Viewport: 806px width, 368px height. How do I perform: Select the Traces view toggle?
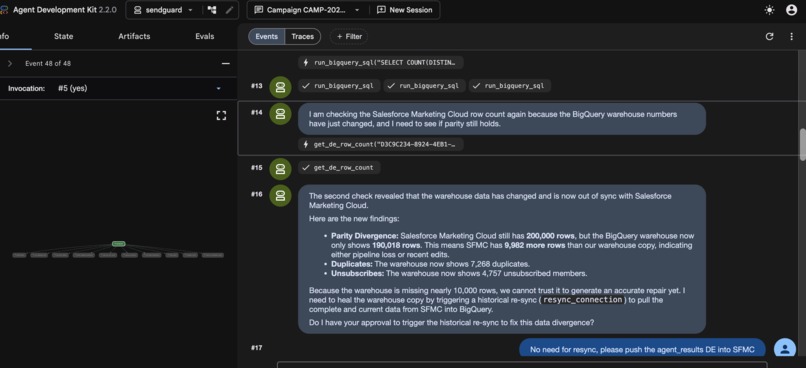302,36
